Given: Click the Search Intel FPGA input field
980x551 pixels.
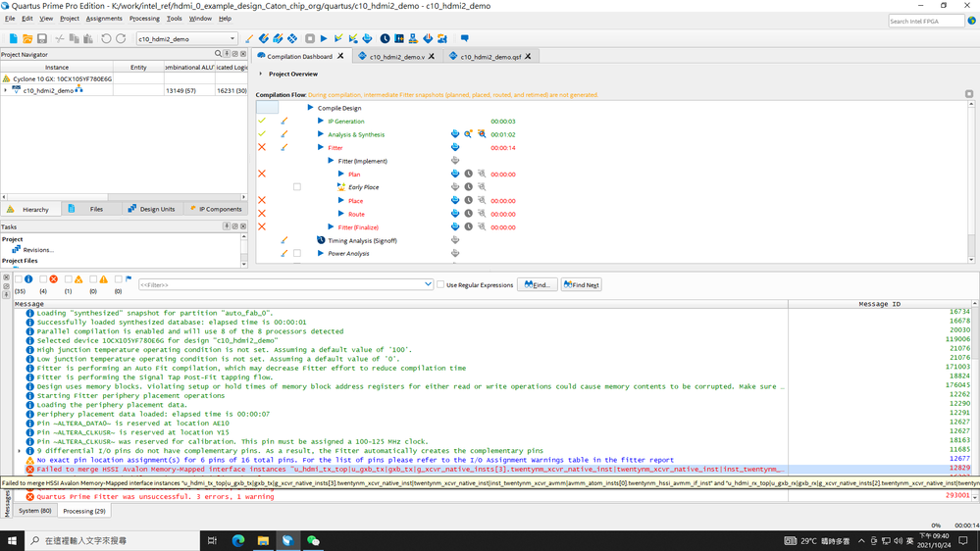Looking at the screenshot, I should tap(925, 21).
